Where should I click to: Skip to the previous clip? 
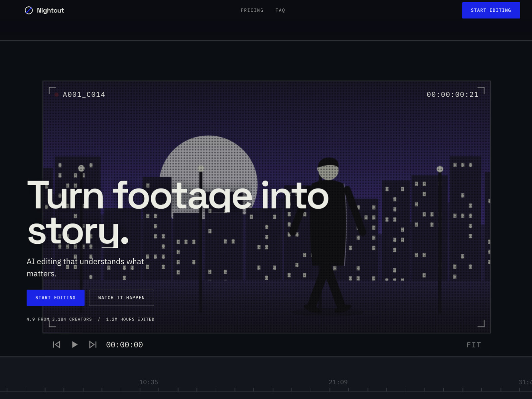(x=57, y=344)
